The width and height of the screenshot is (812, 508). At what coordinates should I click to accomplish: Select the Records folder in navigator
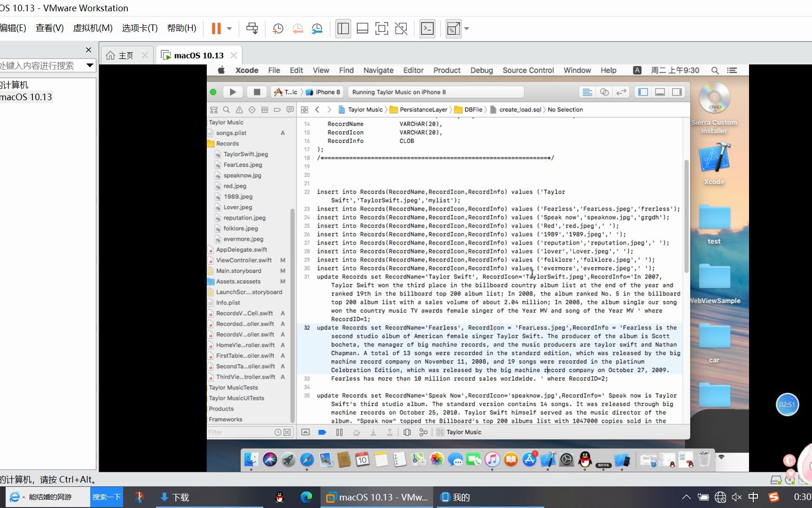pyautogui.click(x=227, y=143)
